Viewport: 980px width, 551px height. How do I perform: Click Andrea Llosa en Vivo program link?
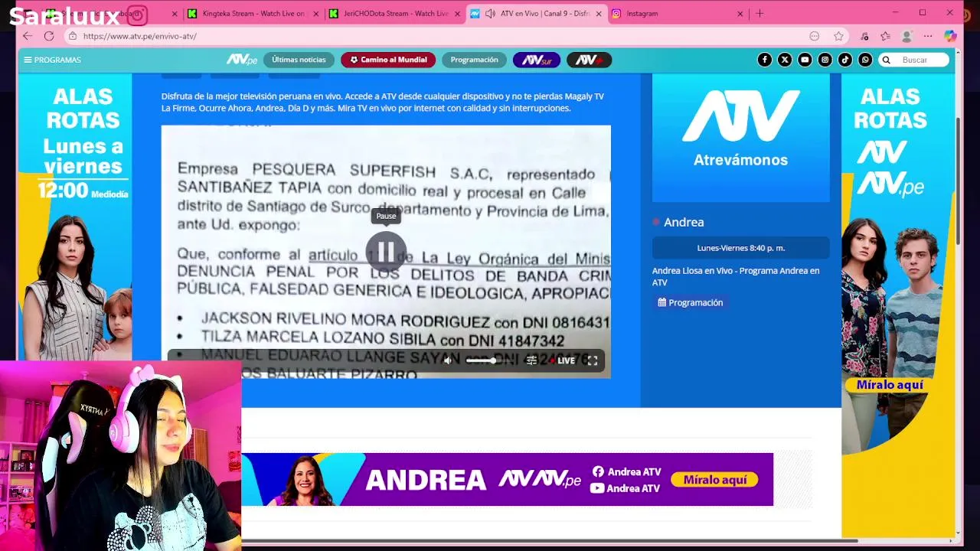coord(736,276)
